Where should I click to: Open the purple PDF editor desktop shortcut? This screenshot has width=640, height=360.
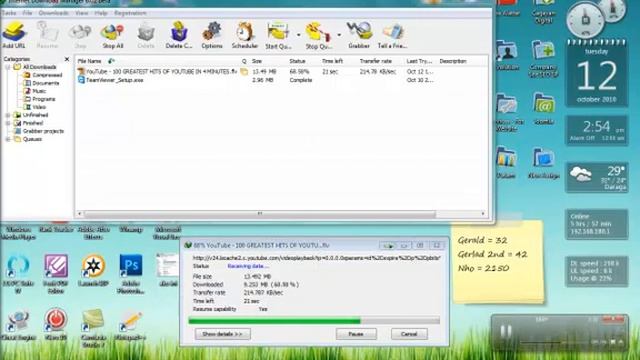[56, 274]
